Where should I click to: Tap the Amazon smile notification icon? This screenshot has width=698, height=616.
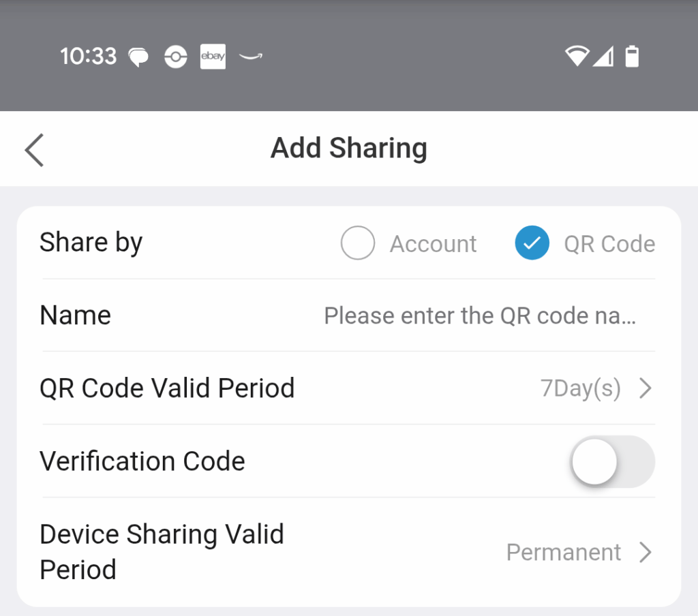[x=251, y=57]
